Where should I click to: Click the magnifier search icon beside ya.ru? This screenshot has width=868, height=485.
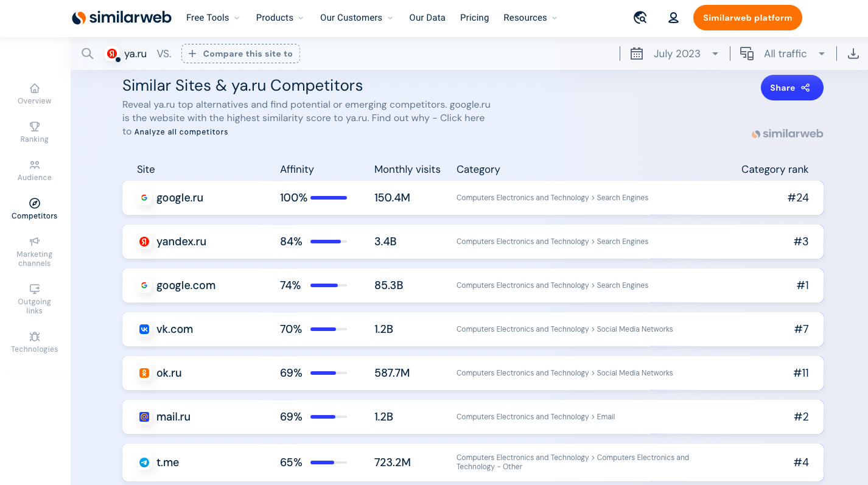(88, 54)
